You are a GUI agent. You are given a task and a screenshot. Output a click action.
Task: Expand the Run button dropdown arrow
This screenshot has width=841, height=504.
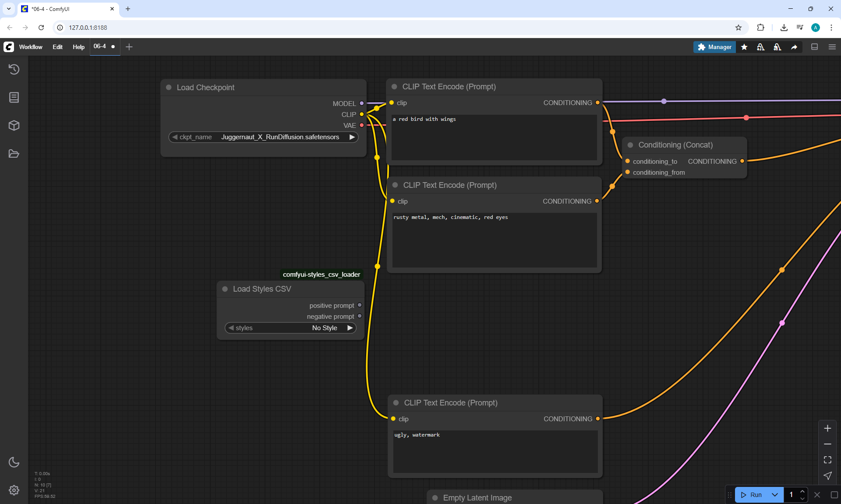point(775,495)
